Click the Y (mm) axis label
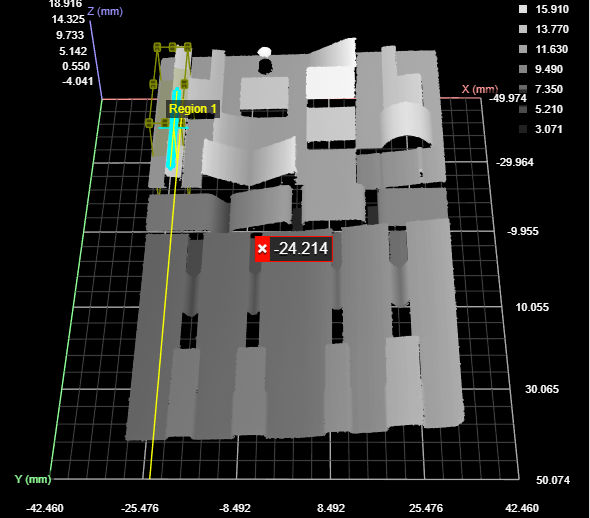Image resolution: width=590 pixels, height=518 pixels. click(x=33, y=479)
